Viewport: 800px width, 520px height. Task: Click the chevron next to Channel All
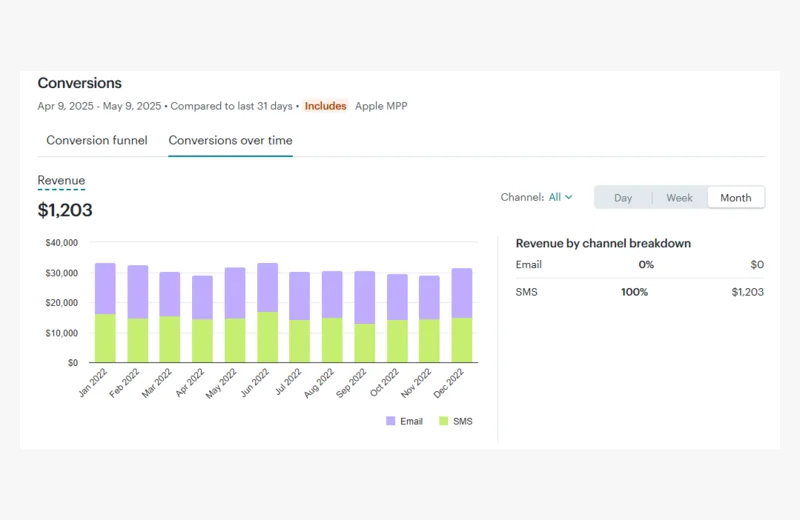pos(569,197)
